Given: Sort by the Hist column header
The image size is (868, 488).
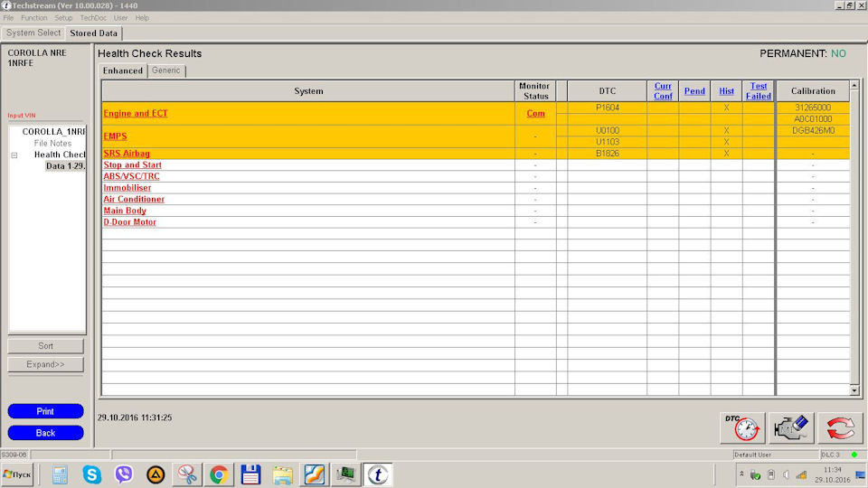Looking at the screenshot, I should tap(726, 91).
